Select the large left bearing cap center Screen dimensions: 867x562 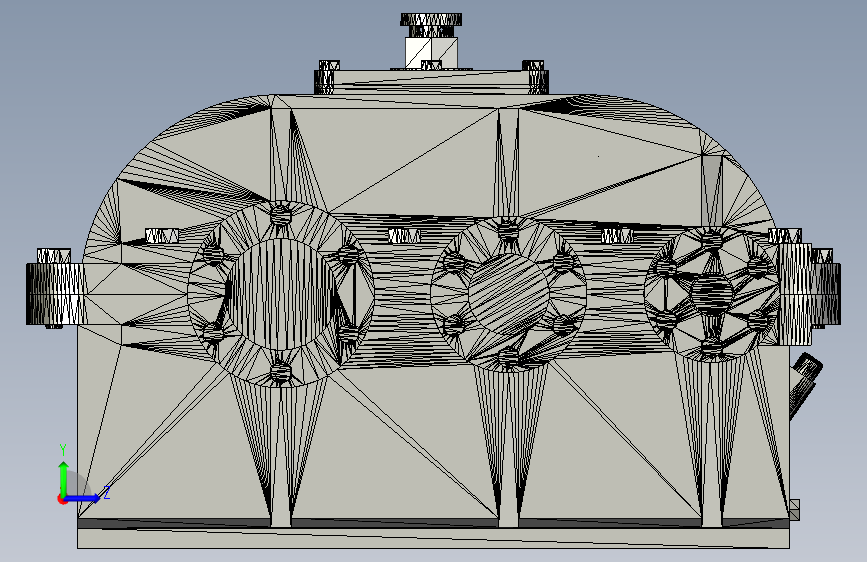[x=280, y=294]
